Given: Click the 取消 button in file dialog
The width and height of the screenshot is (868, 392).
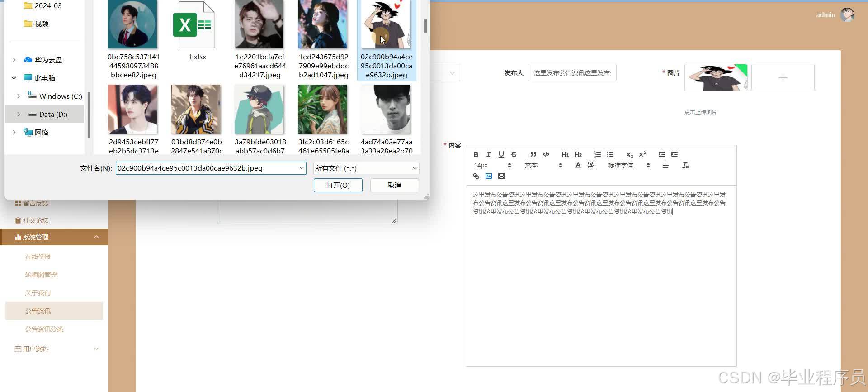Looking at the screenshot, I should 394,185.
